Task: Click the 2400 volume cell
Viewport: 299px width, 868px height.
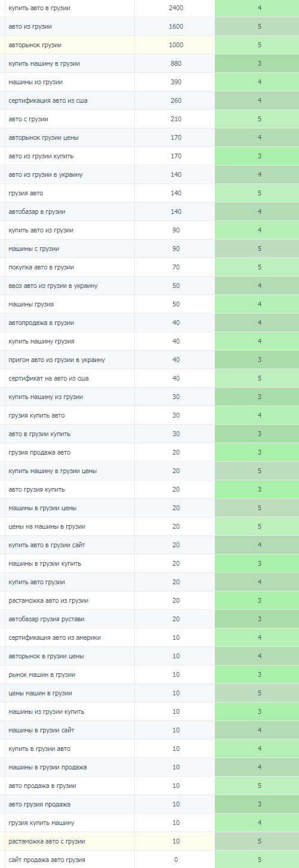Action: pos(175,8)
